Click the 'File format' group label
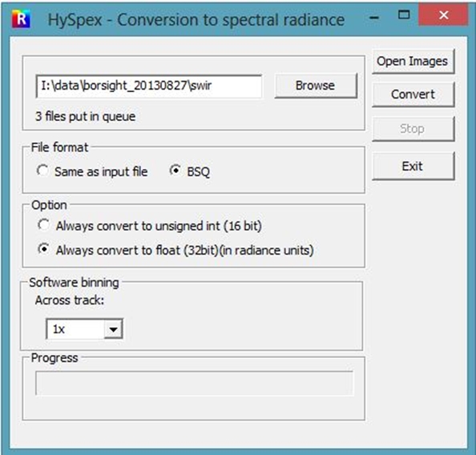 coord(59,147)
